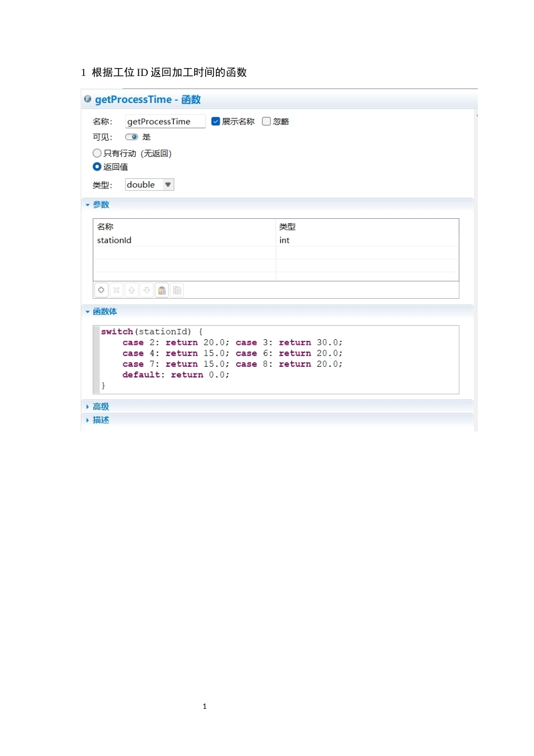Expand the 描述 section
534x756 pixels.
[x=88, y=420]
